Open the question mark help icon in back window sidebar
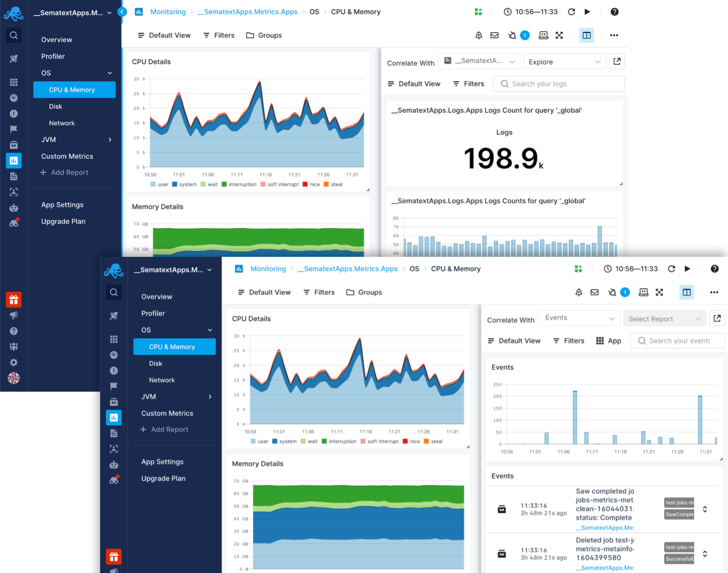The height and width of the screenshot is (573, 728). (x=14, y=331)
